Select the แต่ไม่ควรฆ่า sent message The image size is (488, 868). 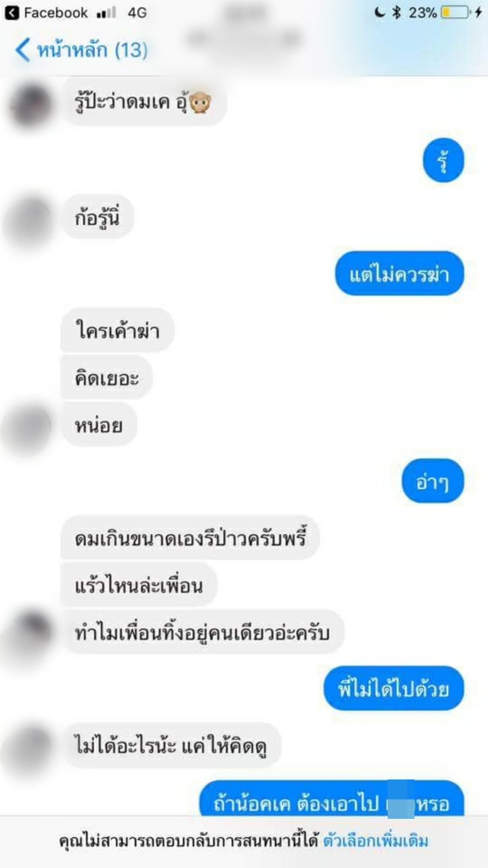pos(400,273)
